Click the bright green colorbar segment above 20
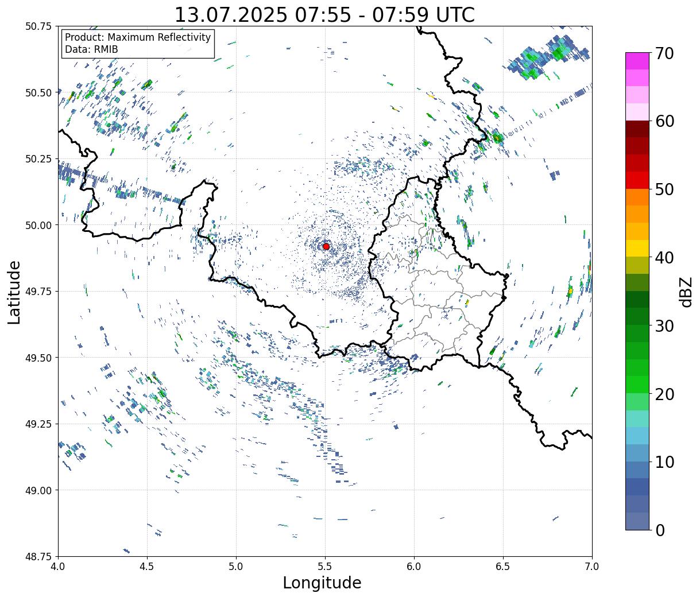700x597 pixels. tap(637, 385)
